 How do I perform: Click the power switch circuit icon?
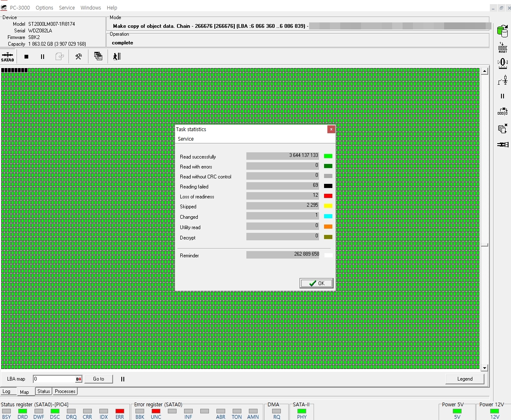502,80
